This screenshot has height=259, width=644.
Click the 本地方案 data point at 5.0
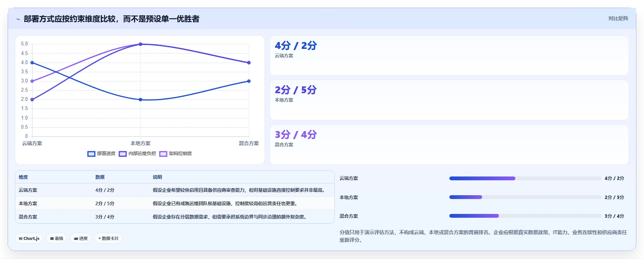140,44
